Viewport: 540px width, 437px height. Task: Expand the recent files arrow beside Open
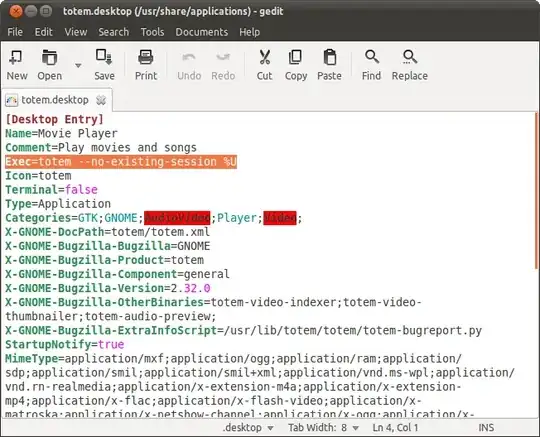[78, 65]
